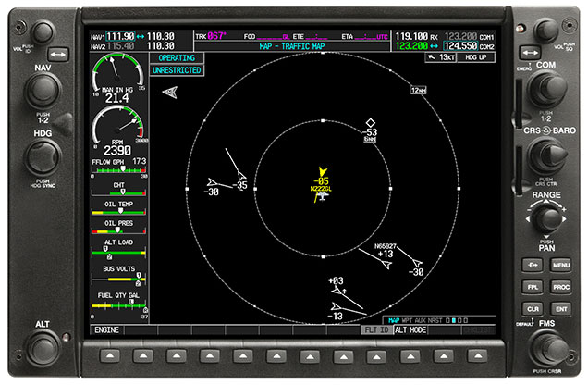Select the ENGINE softkey label

(x=107, y=329)
